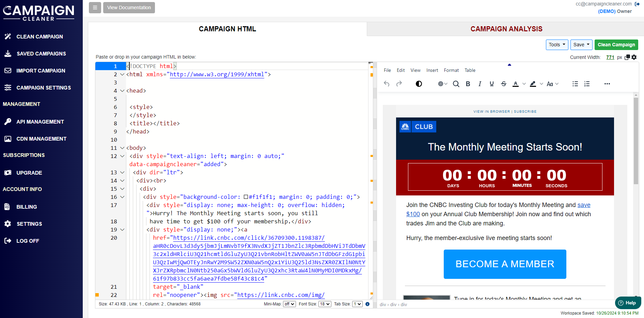The width and height of the screenshot is (644, 318).
Task: Open the Help chat button
Action: coord(628,303)
